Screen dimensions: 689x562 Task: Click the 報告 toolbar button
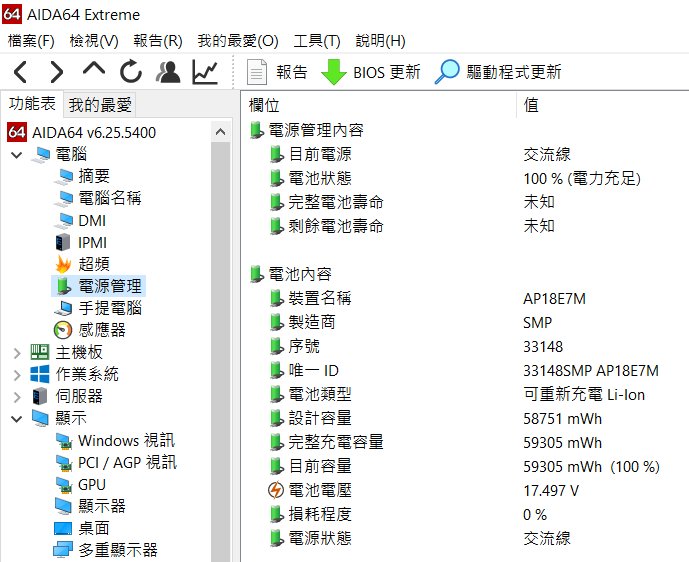click(277, 72)
